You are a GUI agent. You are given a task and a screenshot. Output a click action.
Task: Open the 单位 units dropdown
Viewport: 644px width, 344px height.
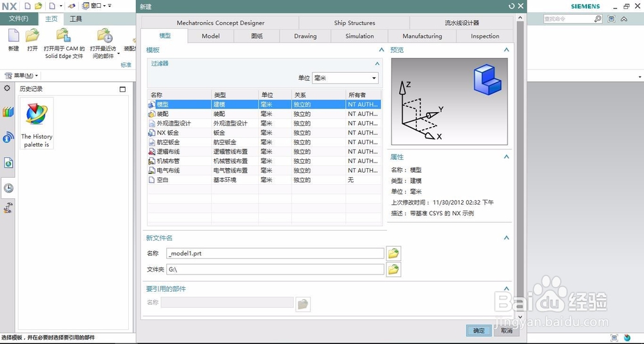click(x=345, y=78)
